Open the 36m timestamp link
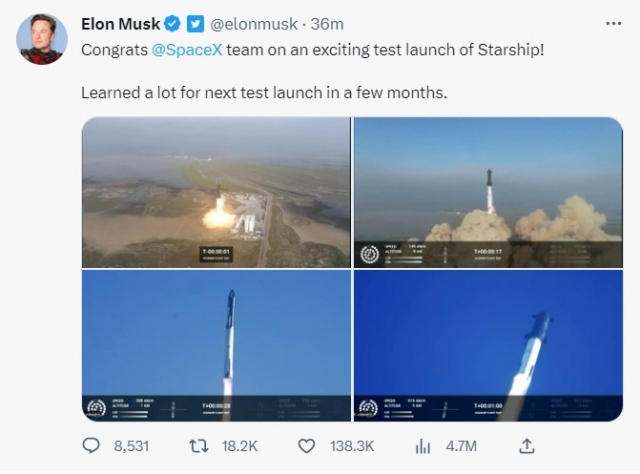The height and width of the screenshot is (474, 640). click(x=327, y=24)
